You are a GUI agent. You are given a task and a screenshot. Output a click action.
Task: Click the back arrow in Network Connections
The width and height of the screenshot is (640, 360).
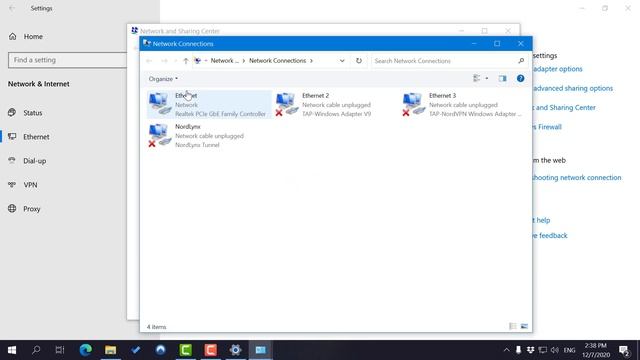149,61
